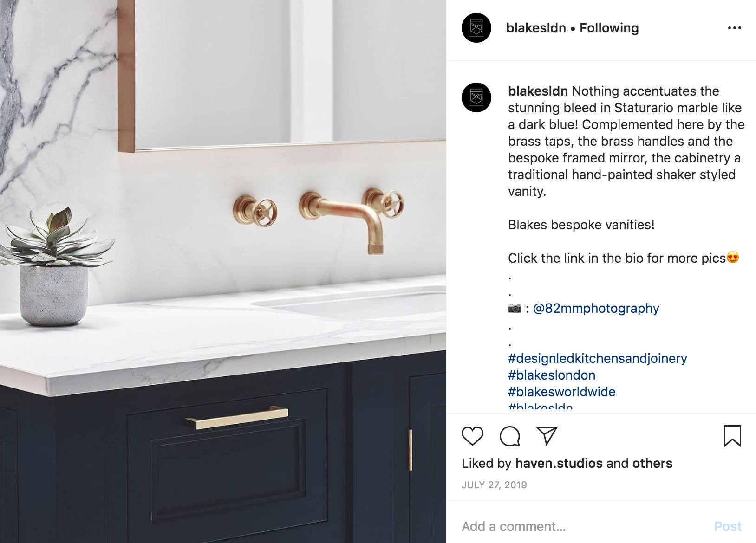Click the bathroom vanity photo
Image resolution: width=756 pixels, height=543 pixels.
223,271
